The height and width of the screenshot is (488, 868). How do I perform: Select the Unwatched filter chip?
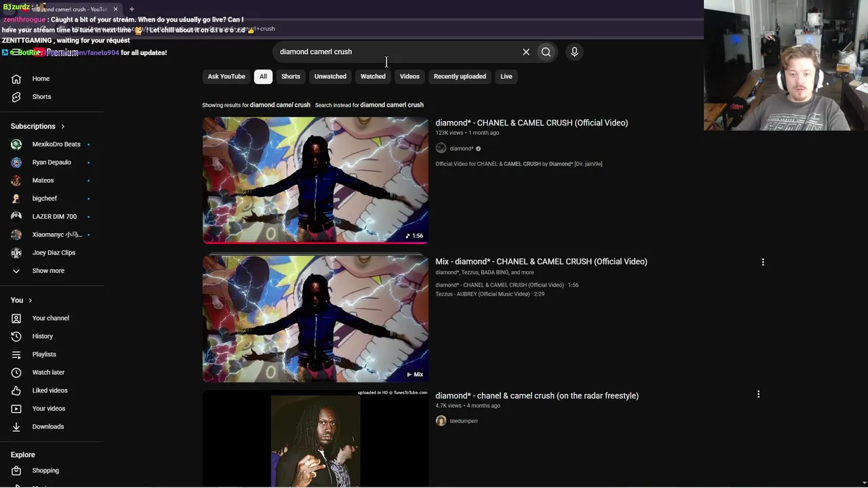click(x=330, y=77)
